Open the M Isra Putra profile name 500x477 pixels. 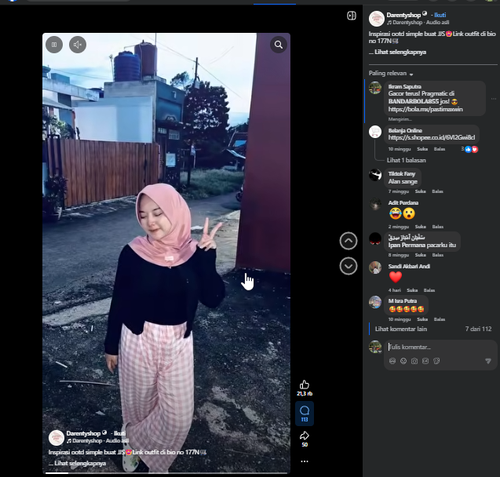click(402, 301)
